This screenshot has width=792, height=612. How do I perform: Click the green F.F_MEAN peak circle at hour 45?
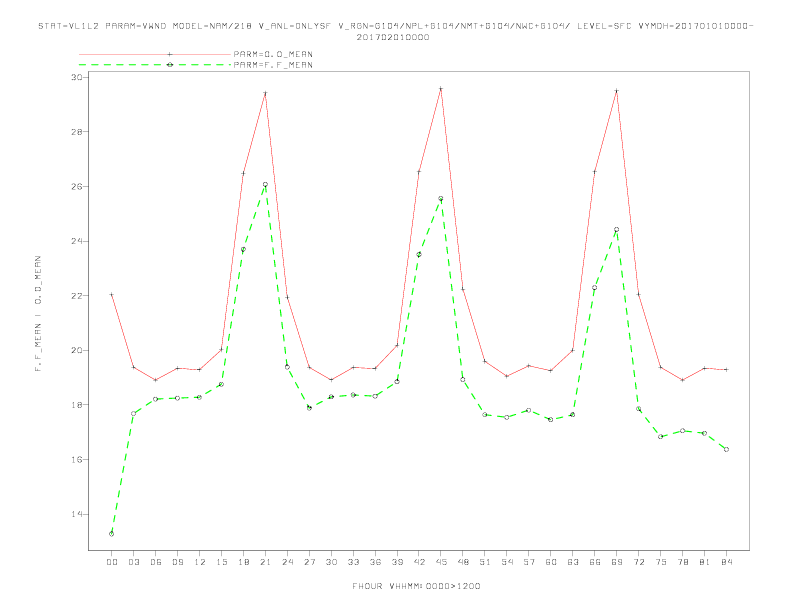tap(441, 199)
